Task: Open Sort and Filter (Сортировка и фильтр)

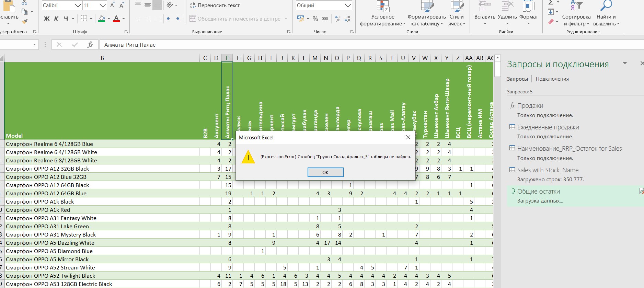Action: pyautogui.click(x=576, y=13)
